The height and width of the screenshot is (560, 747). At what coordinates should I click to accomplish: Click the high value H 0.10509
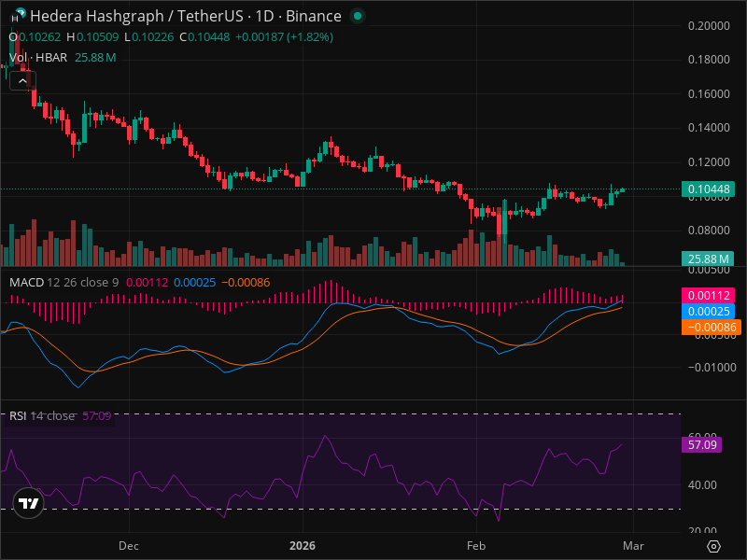(92, 37)
